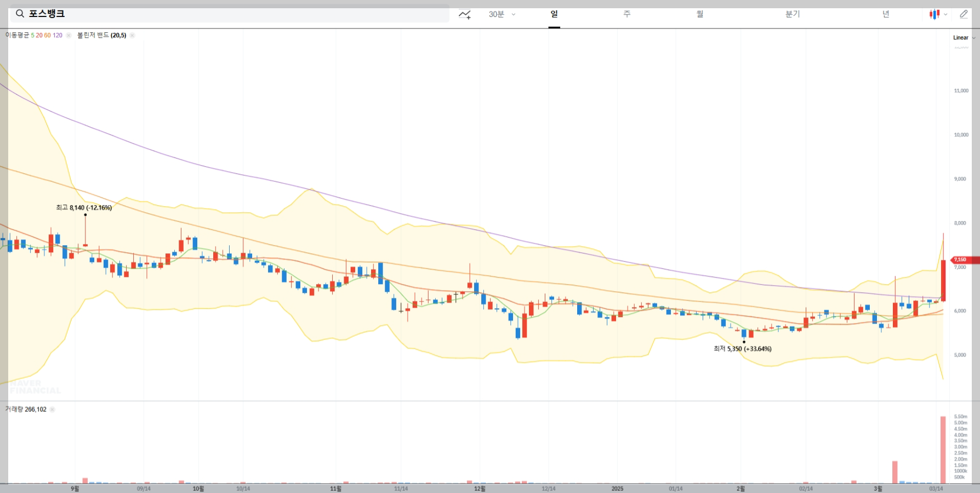The width and height of the screenshot is (980, 493).
Task: Switch to the 분기 quarterly tab
Action: (x=793, y=14)
